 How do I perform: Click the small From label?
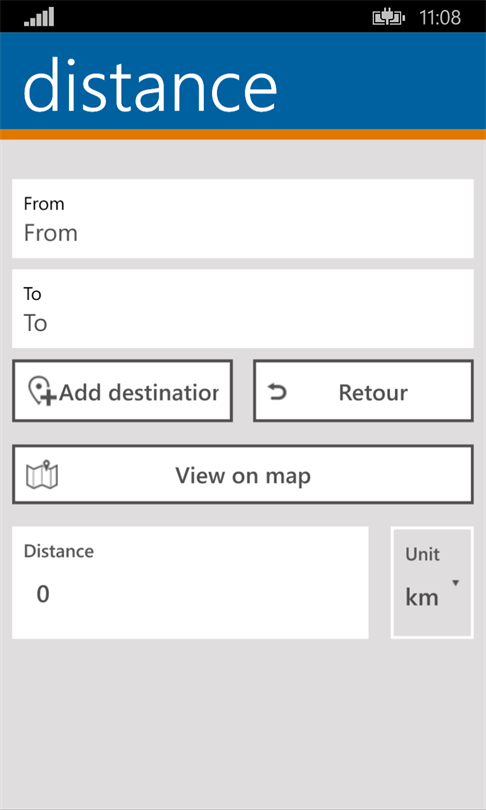pyautogui.click(x=44, y=204)
